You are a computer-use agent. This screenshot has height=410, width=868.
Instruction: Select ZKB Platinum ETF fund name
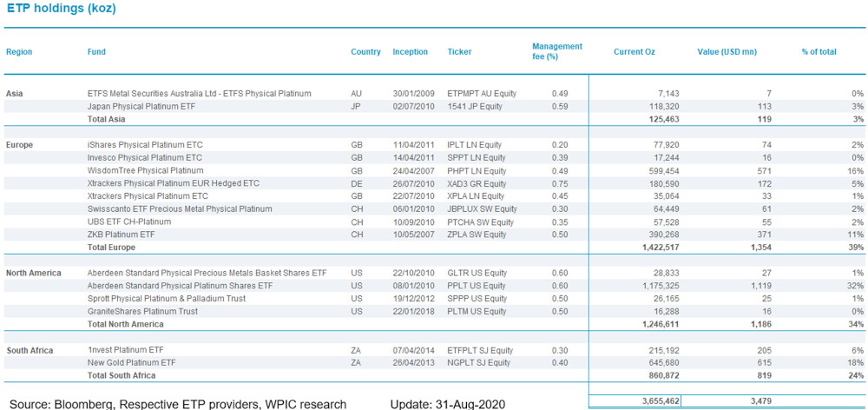point(122,235)
